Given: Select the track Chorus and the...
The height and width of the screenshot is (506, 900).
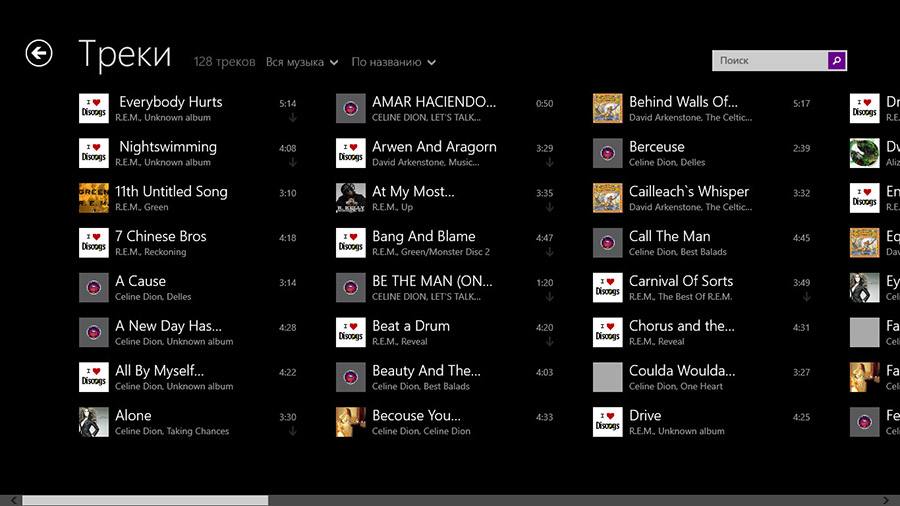Looking at the screenshot, I should (703, 332).
